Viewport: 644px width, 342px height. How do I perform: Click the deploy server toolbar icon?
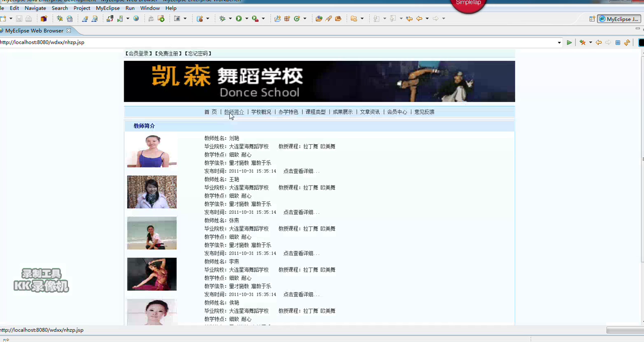click(109, 19)
